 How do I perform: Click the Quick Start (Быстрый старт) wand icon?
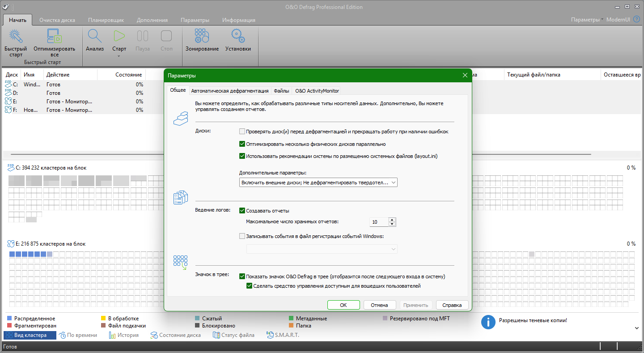16,37
